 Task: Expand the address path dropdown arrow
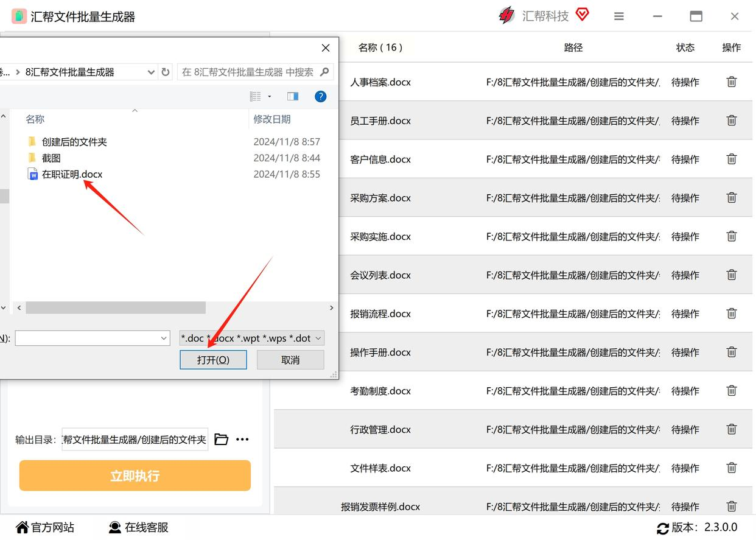coord(151,72)
